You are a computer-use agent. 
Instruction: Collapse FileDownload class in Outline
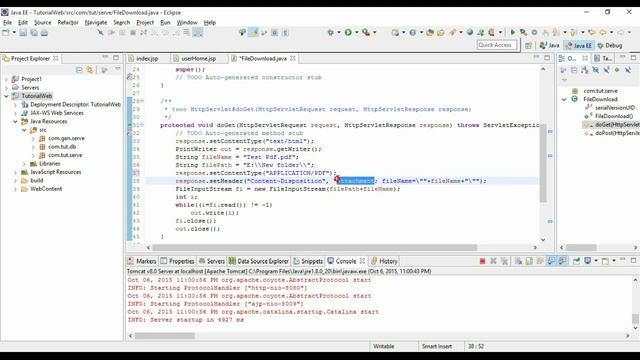point(565,99)
